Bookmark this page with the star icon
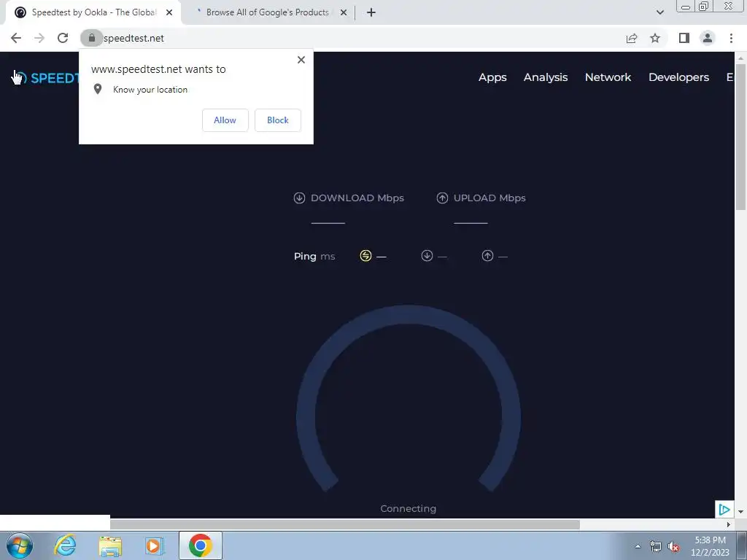This screenshot has height=560, width=747. [655, 38]
